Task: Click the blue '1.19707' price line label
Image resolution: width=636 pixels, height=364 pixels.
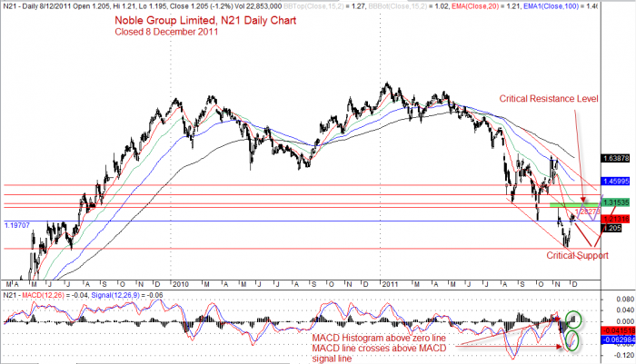Action: (17, 225)
